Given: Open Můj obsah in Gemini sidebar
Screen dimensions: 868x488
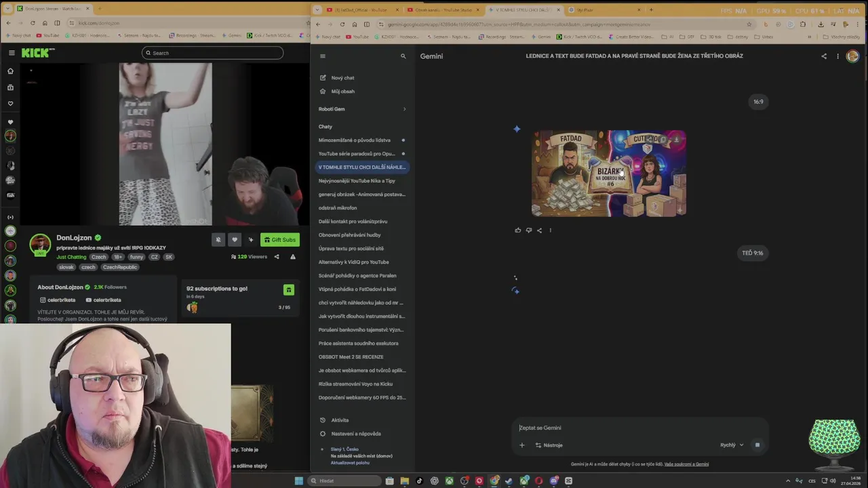Looking at the screenshot, I should (x=337, y=91).
